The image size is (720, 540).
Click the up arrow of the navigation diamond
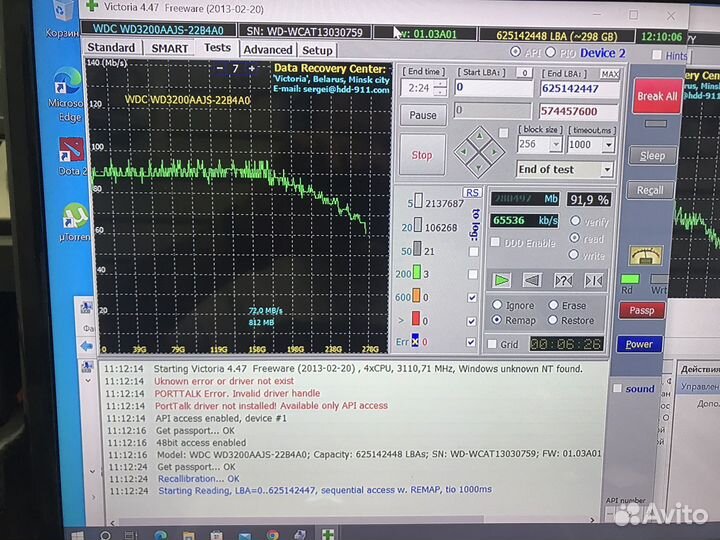479,136
